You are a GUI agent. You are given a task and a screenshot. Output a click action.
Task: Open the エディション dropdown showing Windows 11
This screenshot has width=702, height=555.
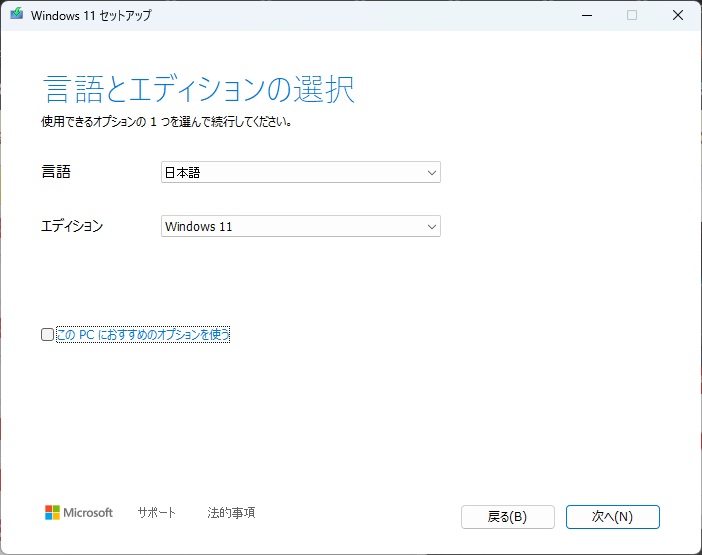[301, 226]
